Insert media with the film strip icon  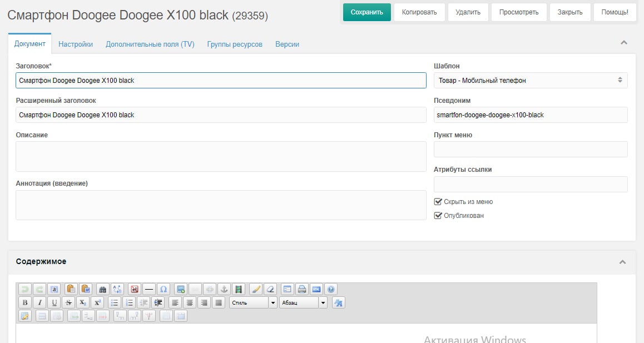tap(238, 289)
